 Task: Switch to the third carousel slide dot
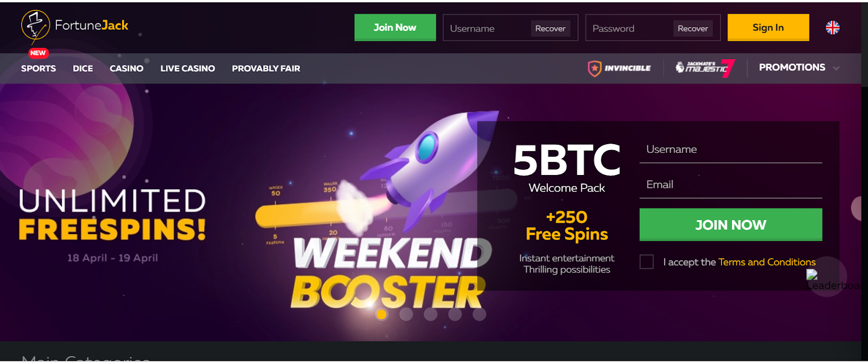tap(431, 314)
